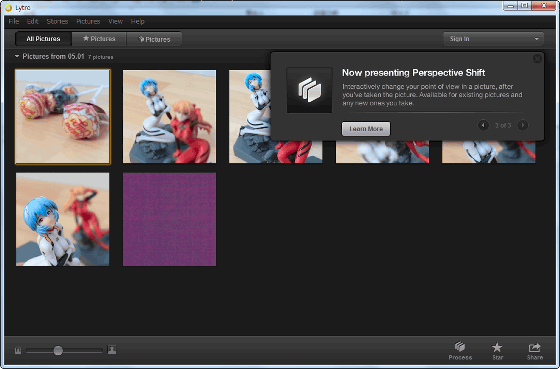The width and height of the screenshot is (560, 369).
Task: Open the Edit menu
Action: pos(32,21)
